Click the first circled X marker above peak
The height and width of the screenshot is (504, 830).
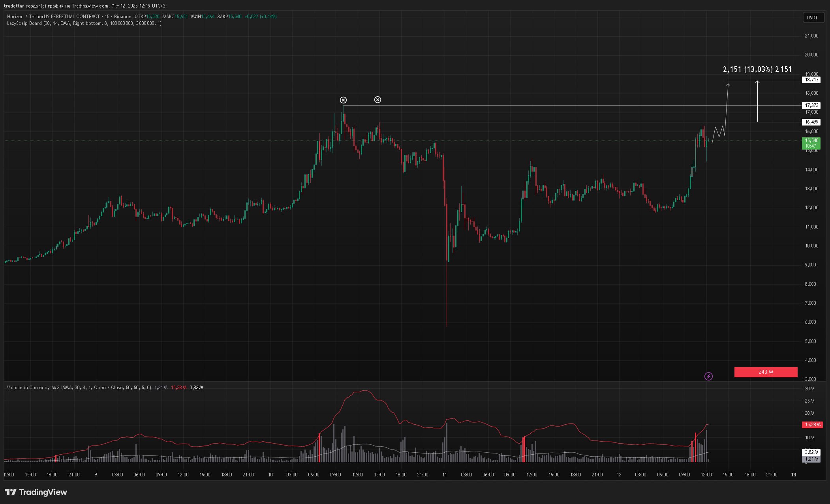click(x=343, y=100)
